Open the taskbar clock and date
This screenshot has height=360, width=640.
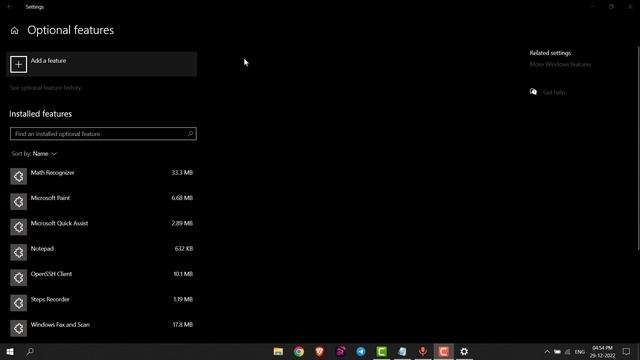602,351
